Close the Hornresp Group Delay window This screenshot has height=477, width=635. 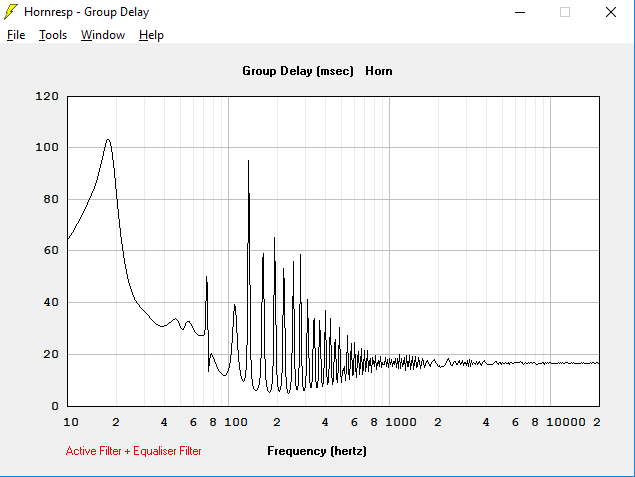611,12
